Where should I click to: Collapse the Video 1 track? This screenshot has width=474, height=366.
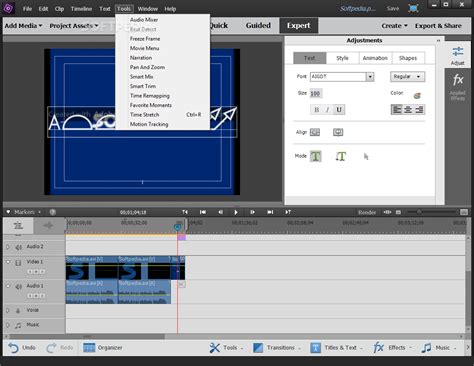[8, 262]
